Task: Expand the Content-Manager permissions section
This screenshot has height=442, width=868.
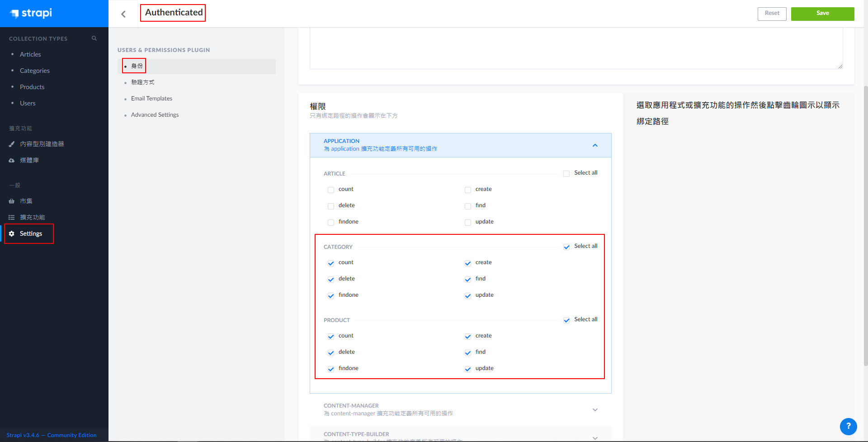Action: tap(595, 410)
